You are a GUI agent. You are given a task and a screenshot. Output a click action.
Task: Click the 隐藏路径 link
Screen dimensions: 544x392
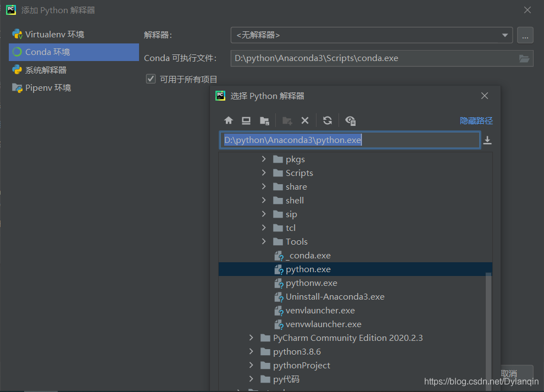point(476,121)
